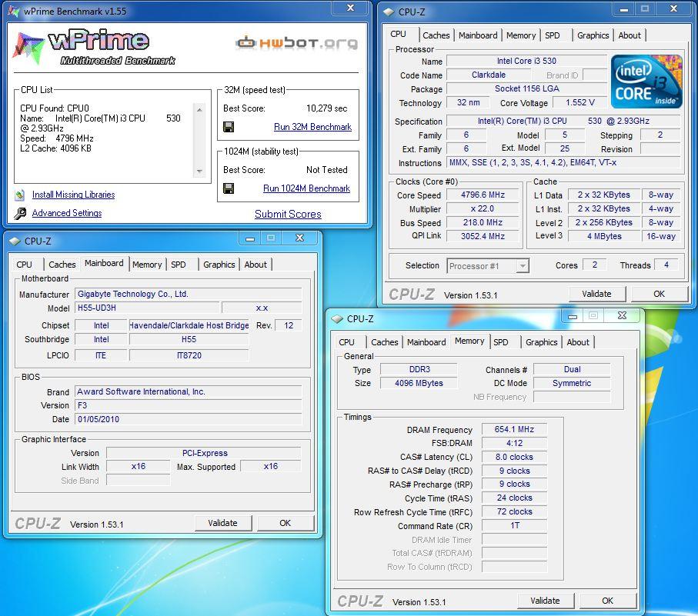
Task: Click the wPrime logo image
Action: coord(94,48)
